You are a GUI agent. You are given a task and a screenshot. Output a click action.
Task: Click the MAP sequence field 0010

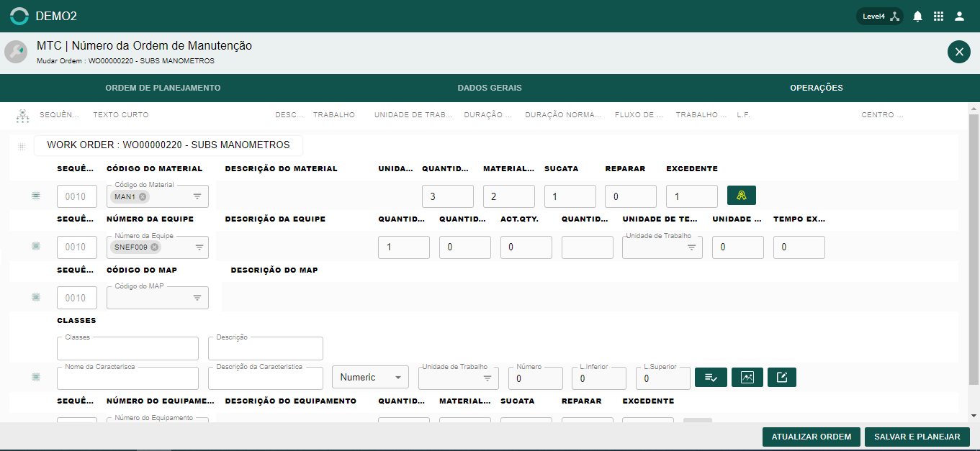(x=77, y=298)
